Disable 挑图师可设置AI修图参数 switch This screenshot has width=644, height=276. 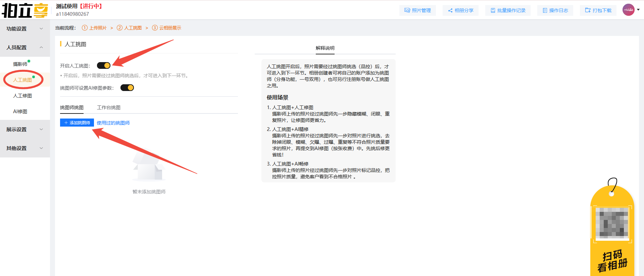coord(127,88)
